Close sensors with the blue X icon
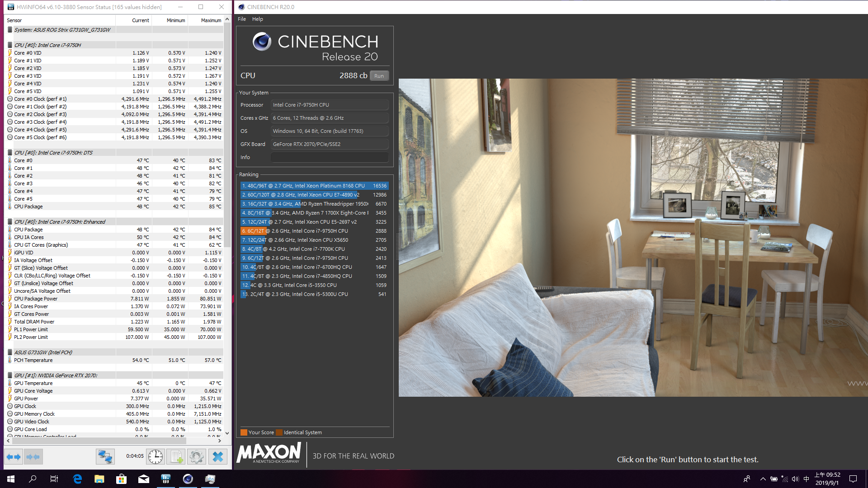This screenshot has width=868, height=488. 218,457
